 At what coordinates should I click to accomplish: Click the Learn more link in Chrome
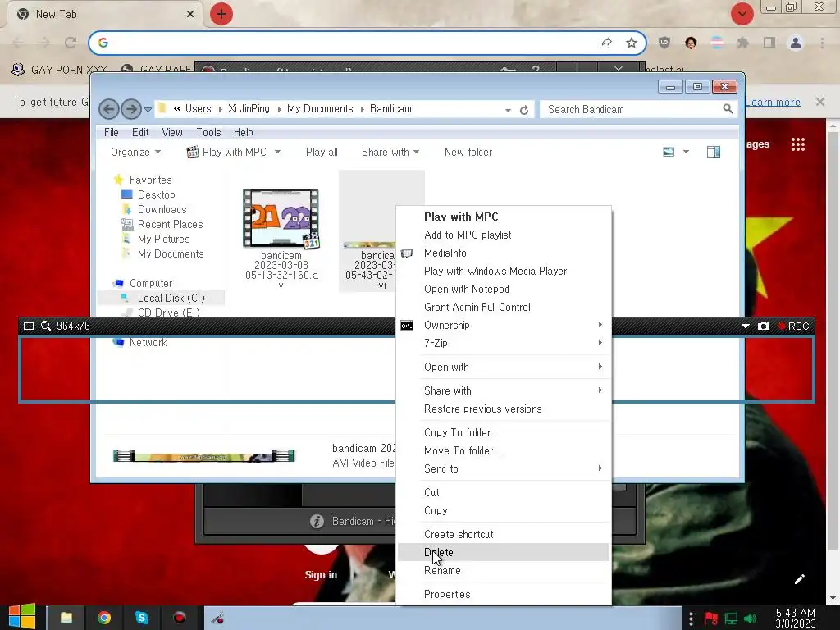click(x=773, y=102)
